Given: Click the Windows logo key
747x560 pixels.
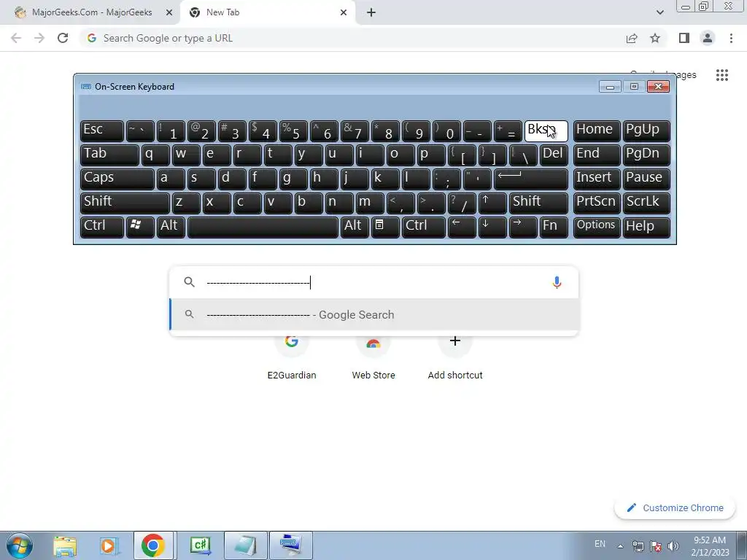Looking at the screenshot, I should (140, 227).
